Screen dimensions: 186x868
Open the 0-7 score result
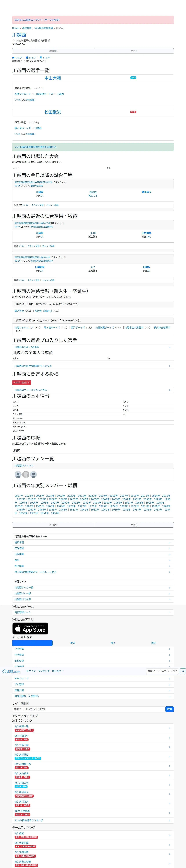pos(93,267)
